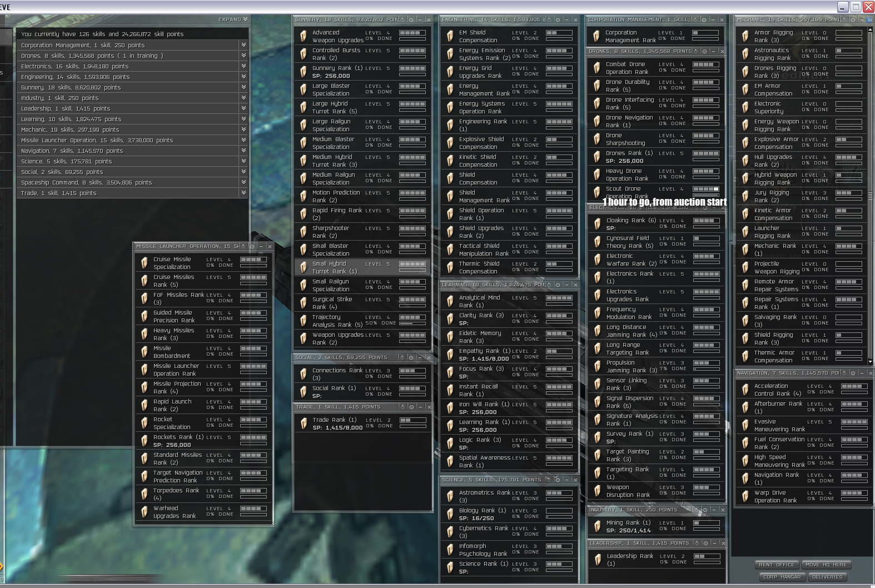Select the Engineering, 14 skills list row
Viewport: 875px width, 588px height.
pyautogui.click(x=132, y=77)
